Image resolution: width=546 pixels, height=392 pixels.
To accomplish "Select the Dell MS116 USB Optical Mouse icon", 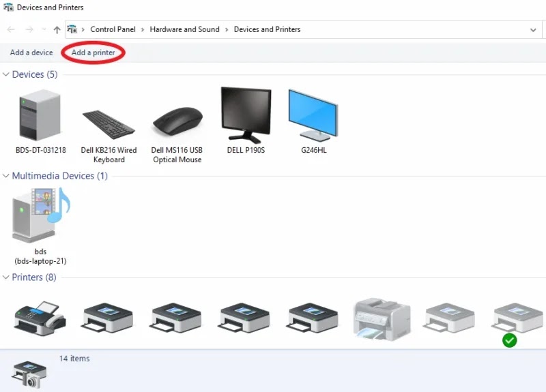I will tap(177, 123).
